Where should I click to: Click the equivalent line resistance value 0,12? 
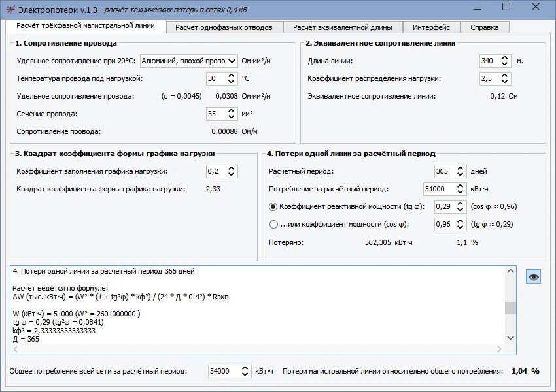coord(498,96)
